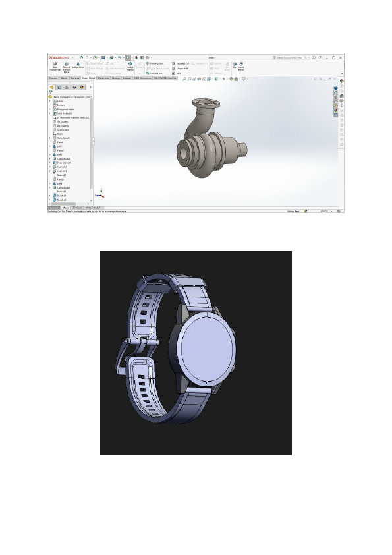Click the Forming Tool command

pyautogui.click(x=154, y=64)
